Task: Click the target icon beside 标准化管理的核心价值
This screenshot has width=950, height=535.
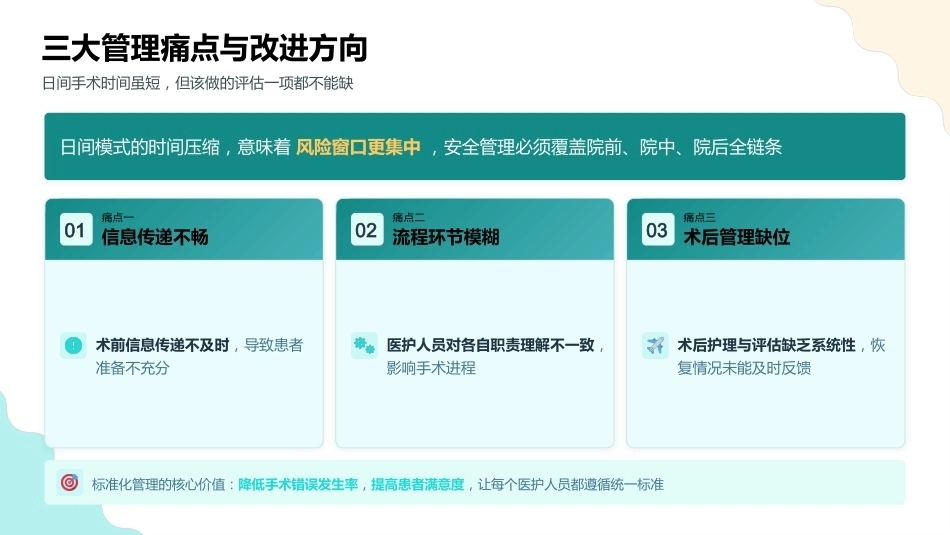Action: 70,482
